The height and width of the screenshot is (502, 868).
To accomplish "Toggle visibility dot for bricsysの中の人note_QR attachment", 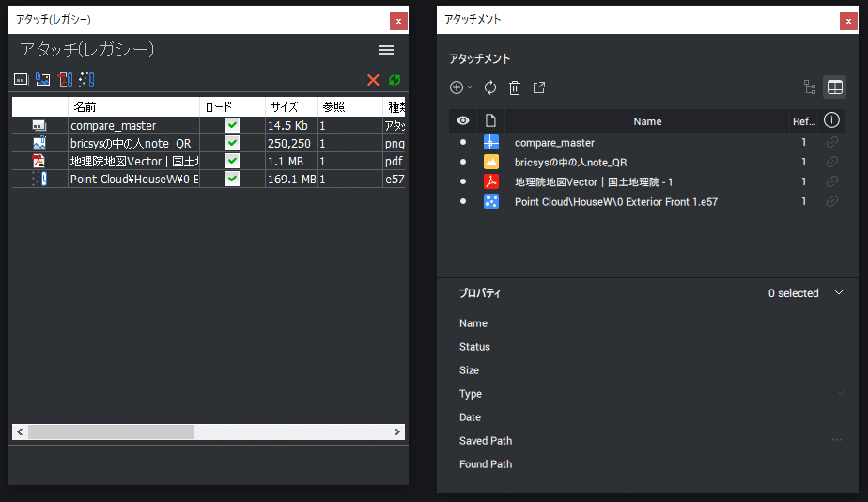I will [x=463, y=162].
